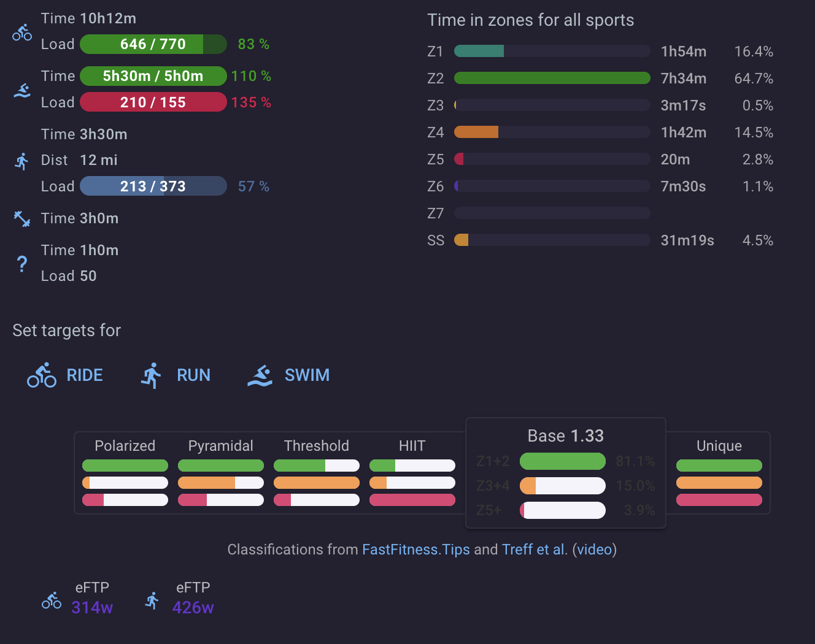Select the Polarized classification
Image resolution: width=815 pixels, height=644 pixels.
[125, 472]
